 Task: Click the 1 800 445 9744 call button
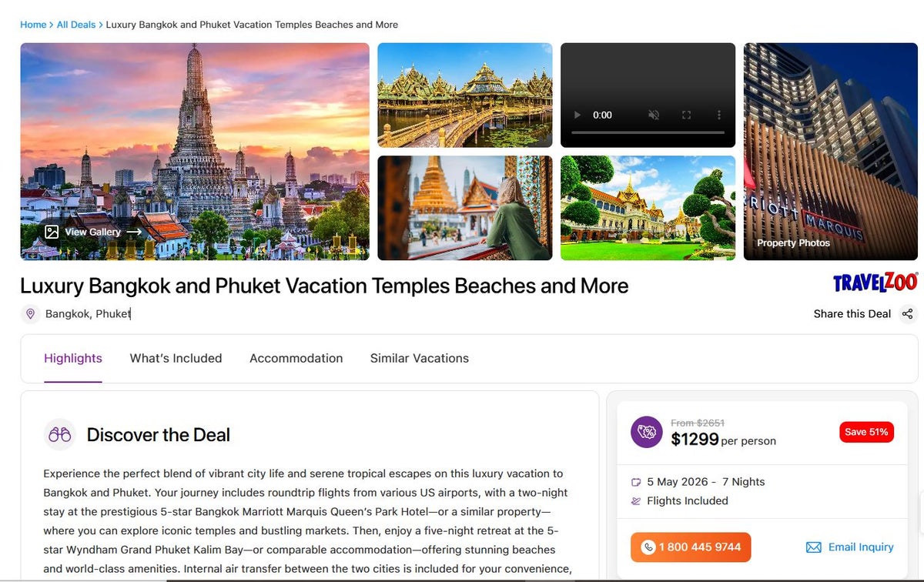691,547
